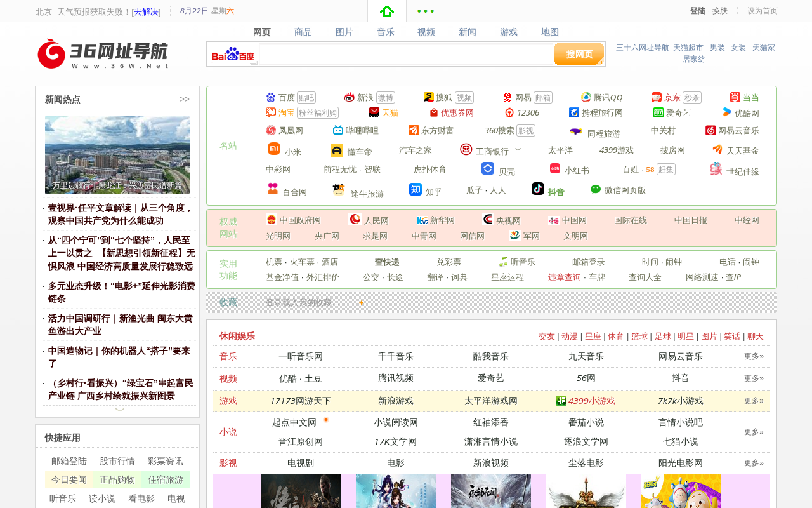Click the Tuniu icon beside 途牛旅游
Image resolution: width=812 pixels, height=508 pixels.
pyautogui.click(x=339, y=189)
